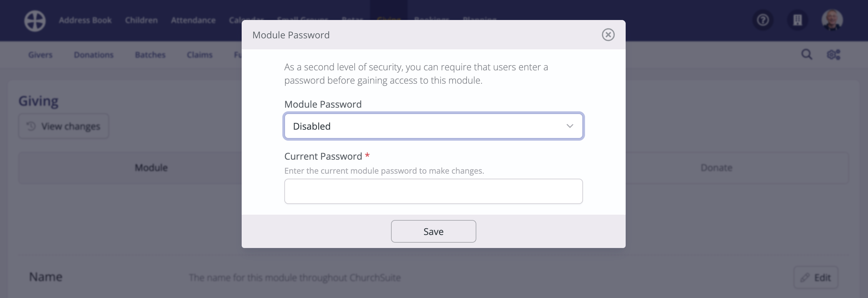Select the Donate settings tab
This screenshot has height=298, width=868.
tap(716, 168)
